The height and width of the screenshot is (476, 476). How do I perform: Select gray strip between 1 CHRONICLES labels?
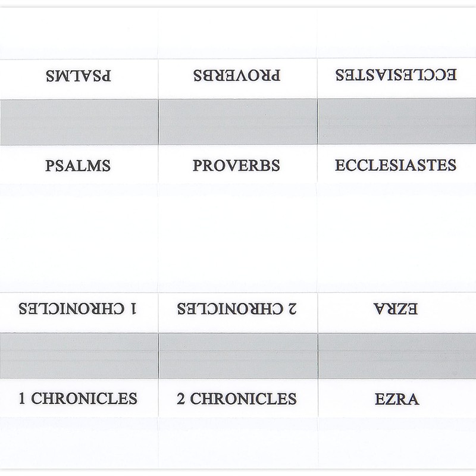79,355
